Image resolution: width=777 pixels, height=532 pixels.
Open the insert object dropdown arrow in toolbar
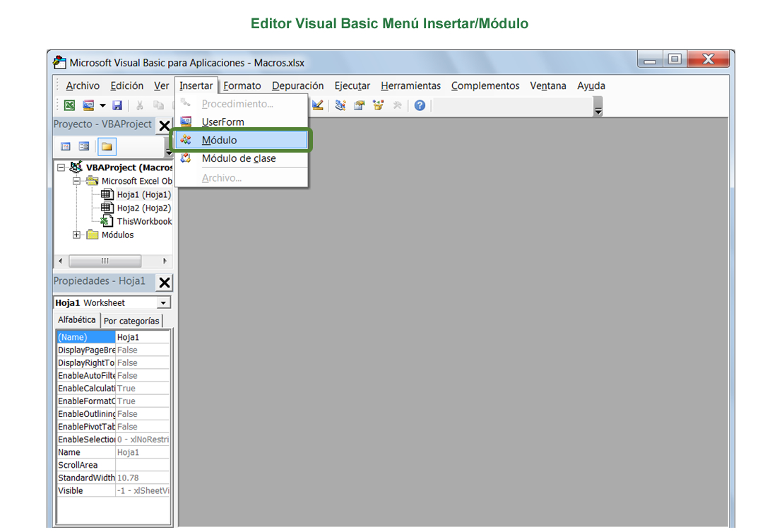pyautogui.click(x=102, y=105)
